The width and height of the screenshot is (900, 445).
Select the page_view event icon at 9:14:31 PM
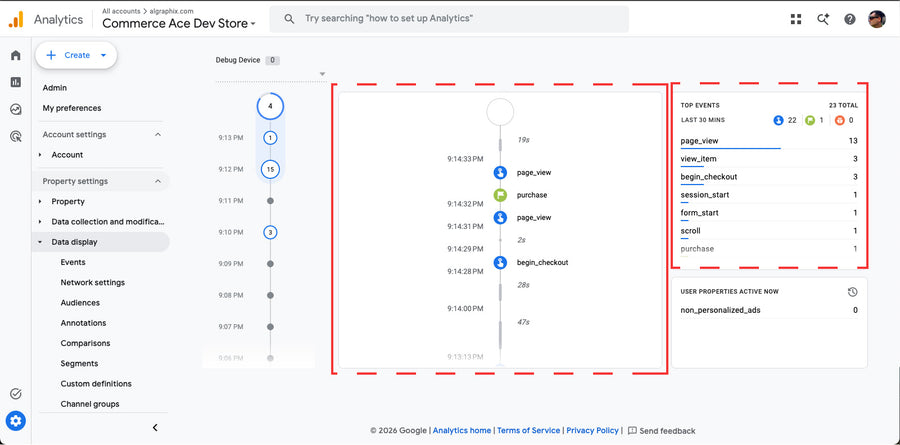point(501,218)
